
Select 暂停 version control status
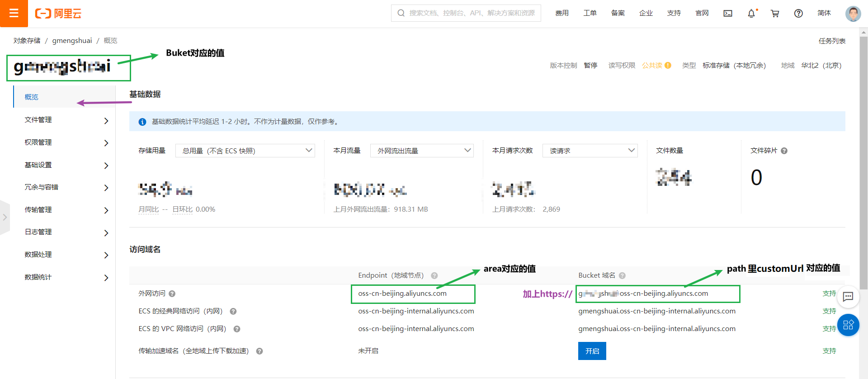point(590,65)
